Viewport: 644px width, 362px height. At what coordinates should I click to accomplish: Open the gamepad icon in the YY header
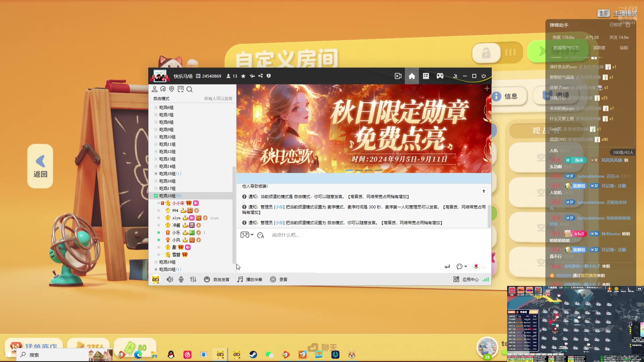click(440, 76)
